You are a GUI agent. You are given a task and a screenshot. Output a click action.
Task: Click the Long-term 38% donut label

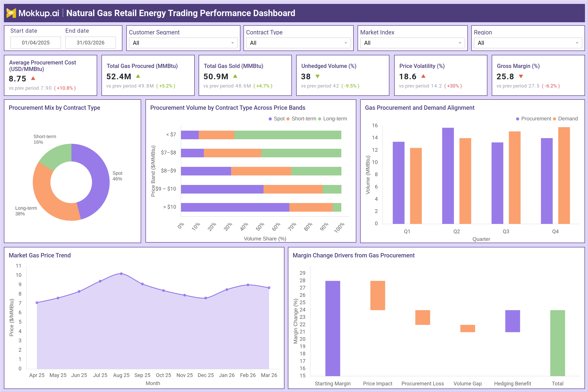tap(26, 211)
